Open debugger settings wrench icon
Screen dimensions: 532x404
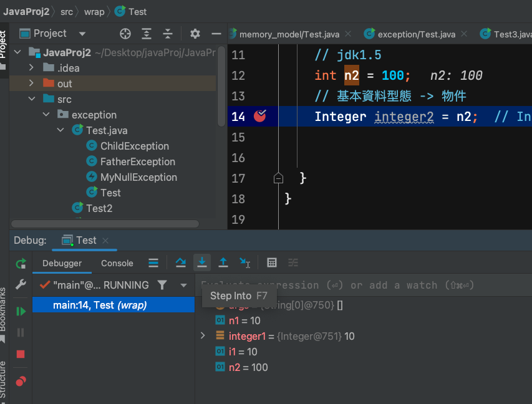point(21,284)
